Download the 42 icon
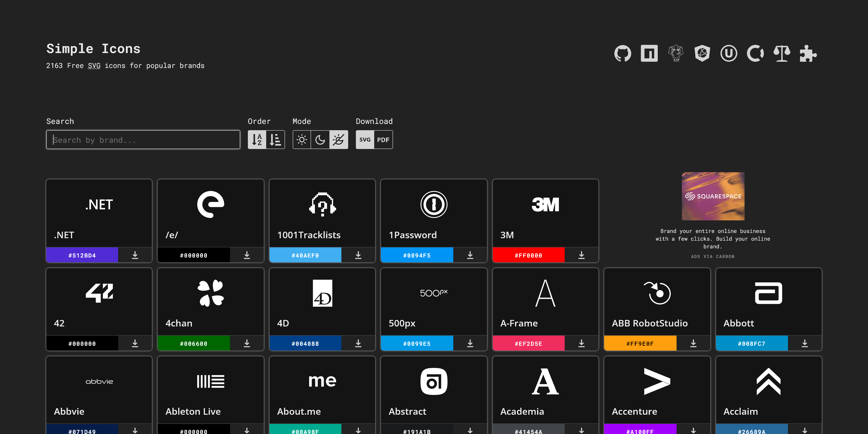Screen dimensions: 868x434 135,343
